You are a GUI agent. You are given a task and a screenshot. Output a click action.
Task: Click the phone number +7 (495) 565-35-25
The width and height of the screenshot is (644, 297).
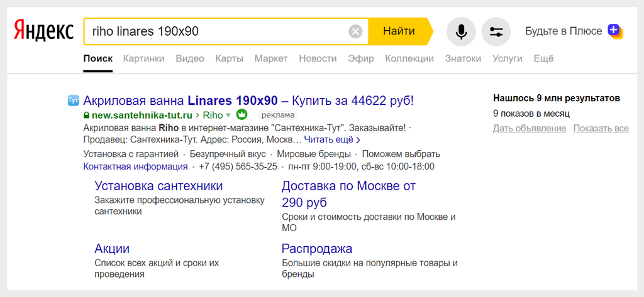tap(238, 166)
